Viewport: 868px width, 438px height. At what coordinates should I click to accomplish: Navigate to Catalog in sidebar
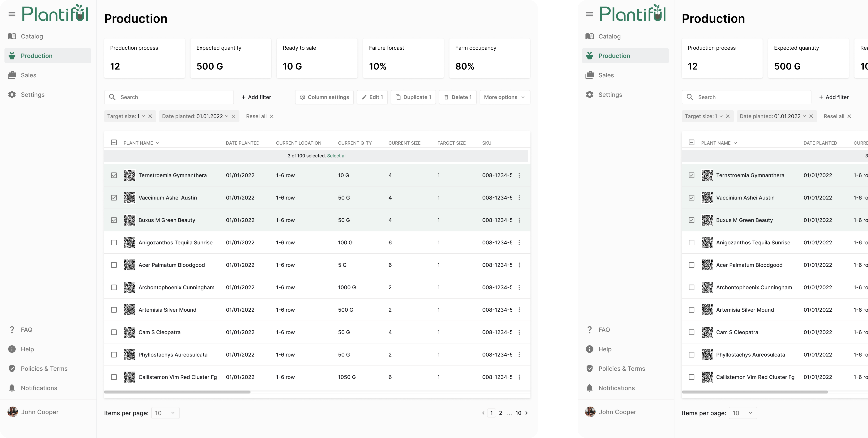pyautogui.click(x=32, y=36)
